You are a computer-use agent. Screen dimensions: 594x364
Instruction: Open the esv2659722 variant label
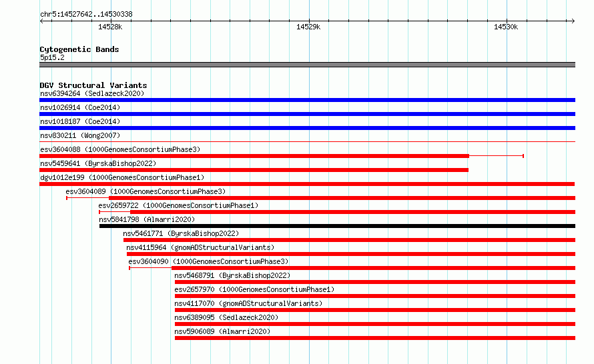pyautogui.click(x=178, y=205)
